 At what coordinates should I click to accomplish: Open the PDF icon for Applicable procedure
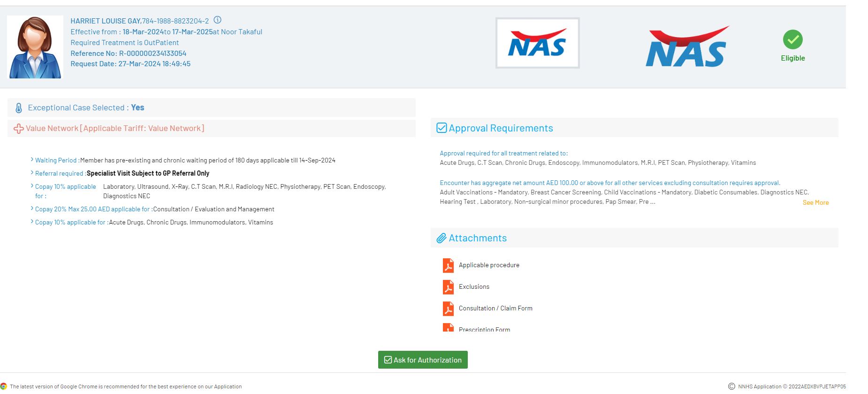click(x=448, y=265)
